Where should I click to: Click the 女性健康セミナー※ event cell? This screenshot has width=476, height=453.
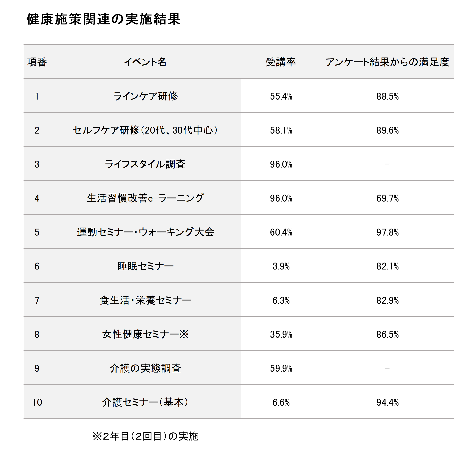coord(145,334)
